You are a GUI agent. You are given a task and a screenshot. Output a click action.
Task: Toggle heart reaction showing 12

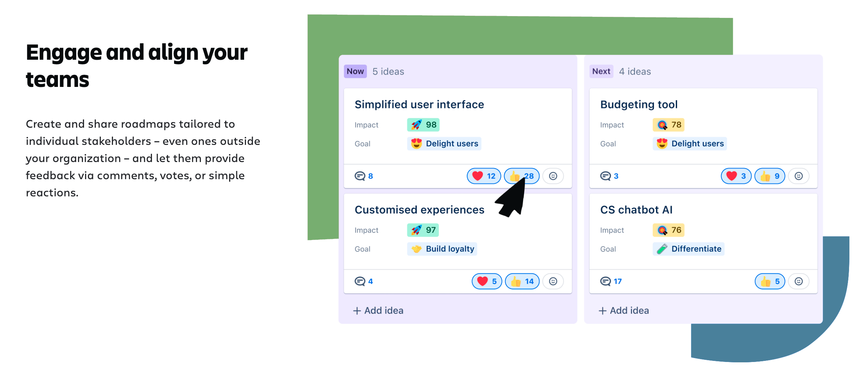point(484,176)
